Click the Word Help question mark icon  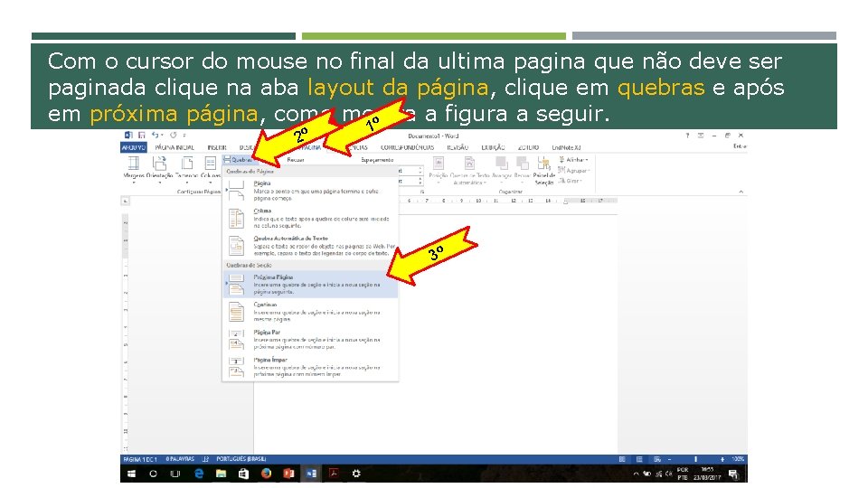[x=687, y=135]
